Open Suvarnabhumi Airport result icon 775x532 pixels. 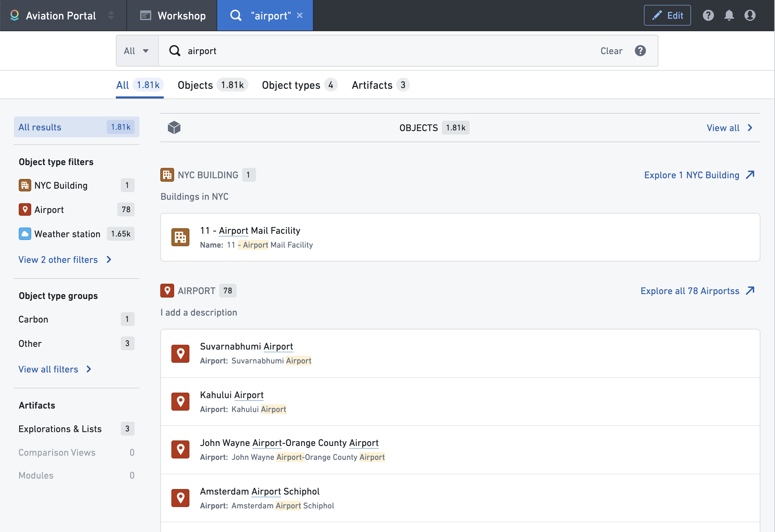(x=180, y=353)
